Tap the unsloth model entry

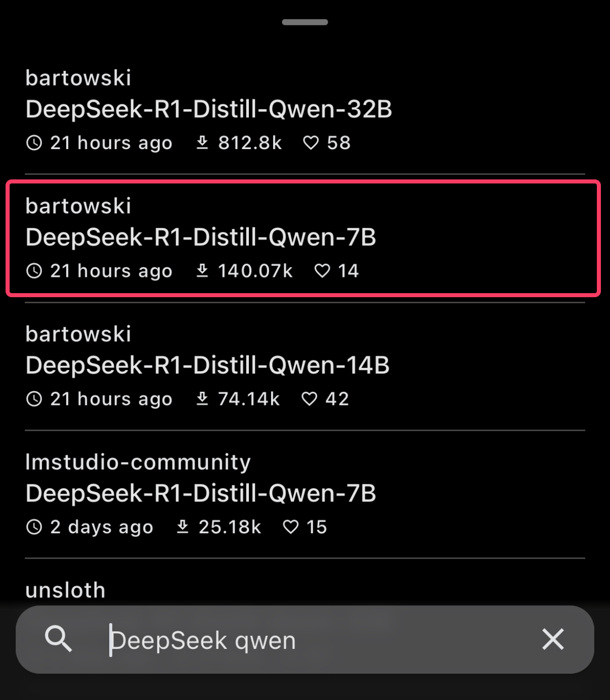(66, 590)
